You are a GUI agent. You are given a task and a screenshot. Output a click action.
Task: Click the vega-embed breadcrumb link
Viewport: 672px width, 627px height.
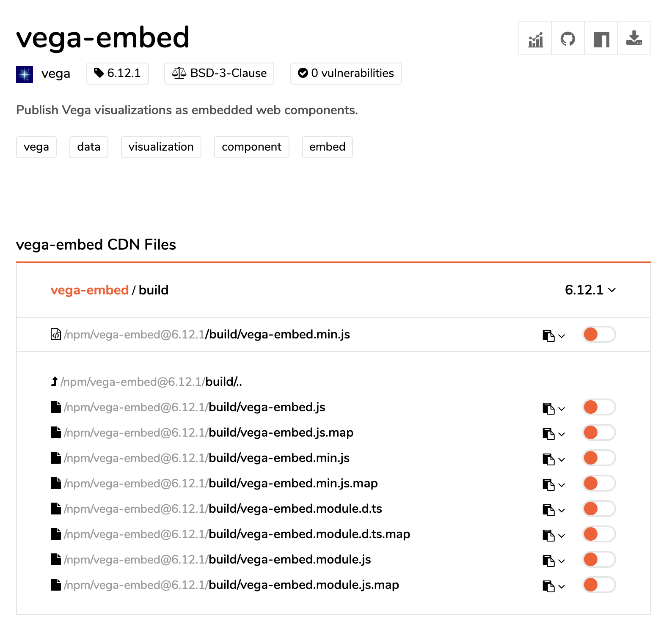click(x=90, y=290)
